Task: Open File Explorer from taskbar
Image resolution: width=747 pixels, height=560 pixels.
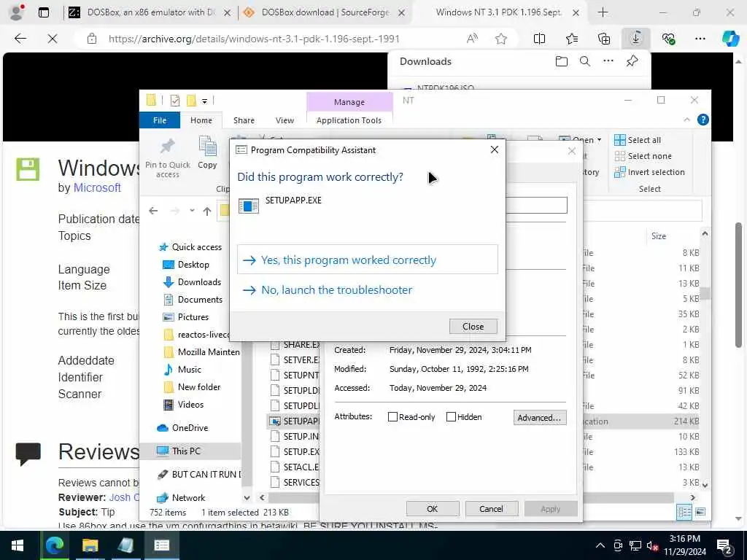Action: pyautogui.click(x=90, y=545)
